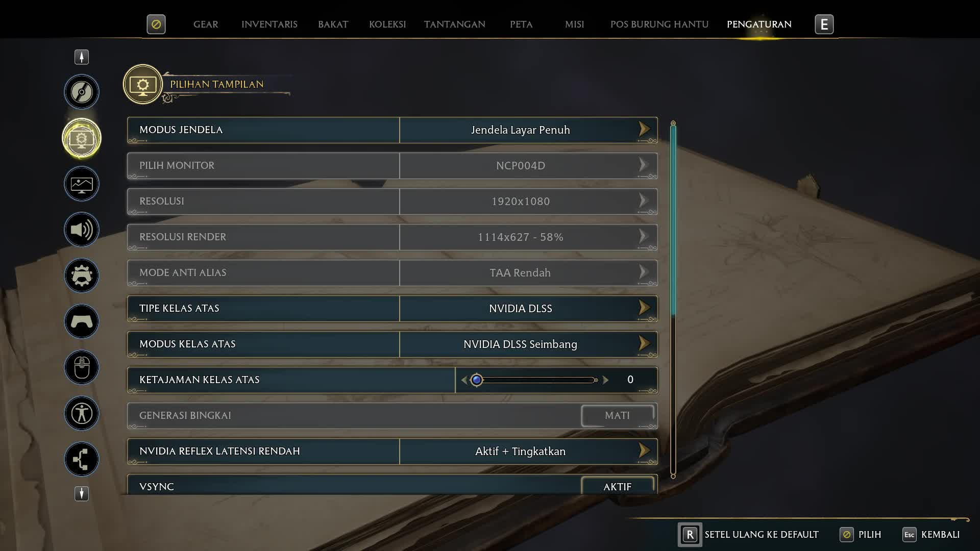Open the audio settings speaker icon
This screenshot has width=980, height=551.
tap(82, 230)
